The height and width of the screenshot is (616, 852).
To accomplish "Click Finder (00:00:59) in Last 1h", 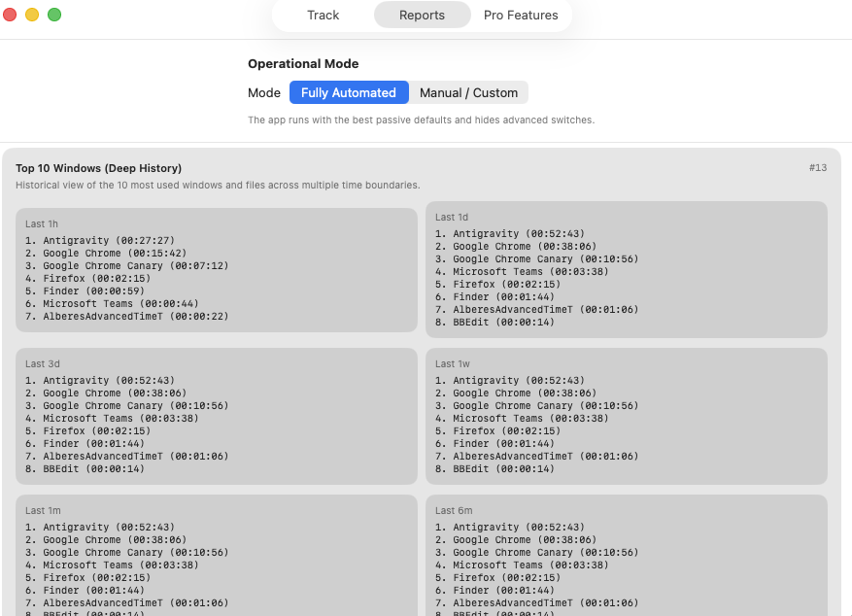I will (x=85, y=291).
